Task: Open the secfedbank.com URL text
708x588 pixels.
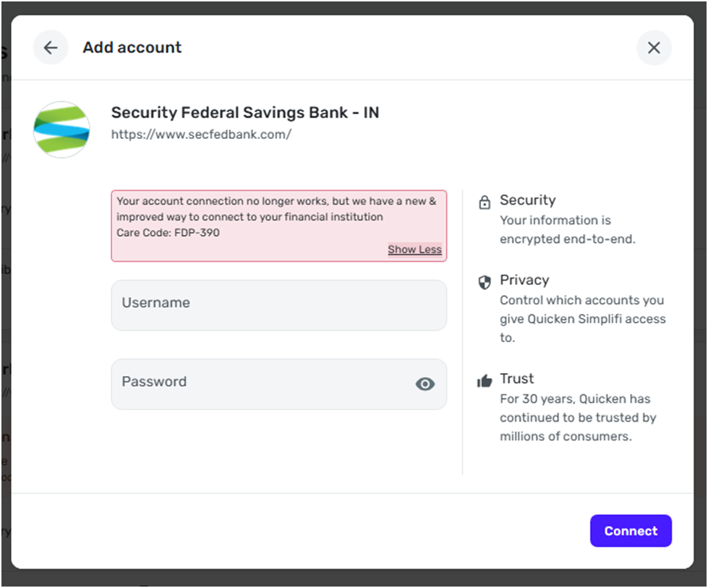Action: (x=201, y=134)
